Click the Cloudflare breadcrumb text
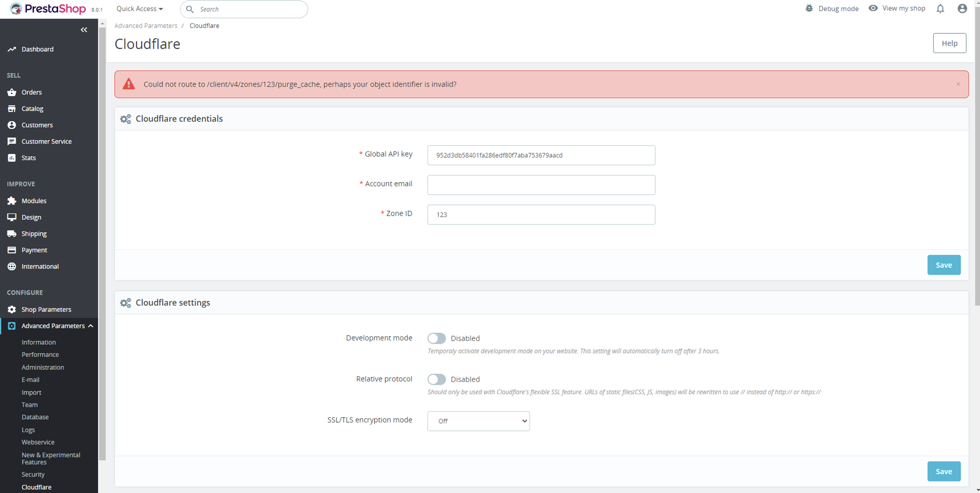The image size is (980, 493). point(204,26)
